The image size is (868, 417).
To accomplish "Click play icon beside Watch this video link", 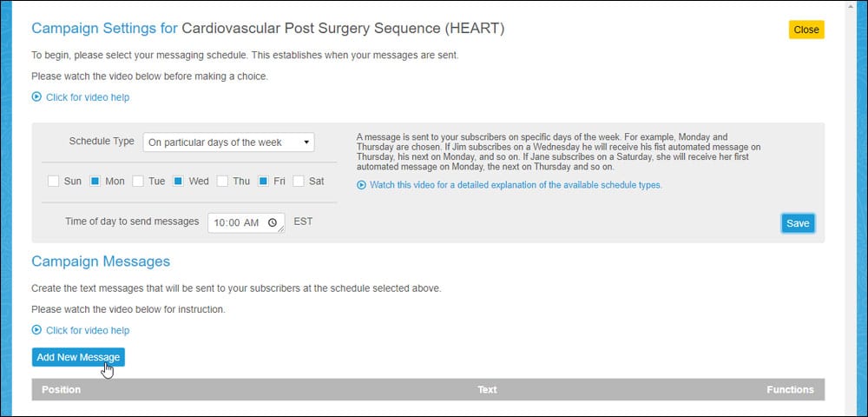I will point(361,185).
